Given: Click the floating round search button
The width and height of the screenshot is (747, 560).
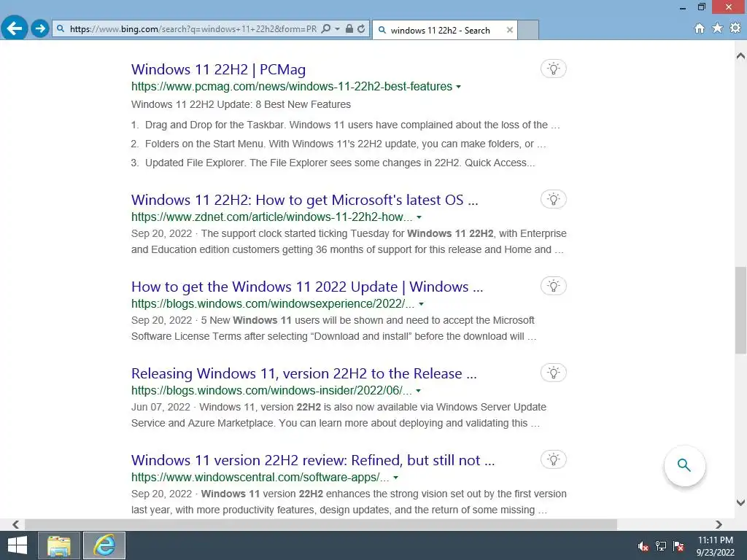Looking at the screenshot, I should (x=684, y=465).
